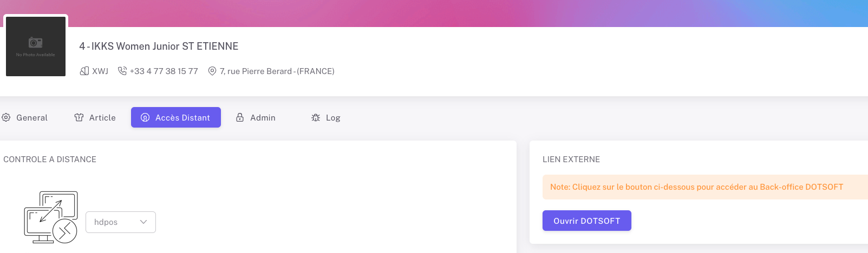Viewport: 868px width, 253px height.
Task: Open the Article tab
Action: pos(102,118)
